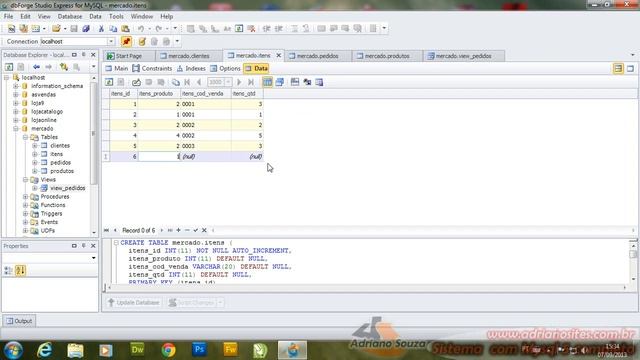Click the SQL pane horizontal scrollbar
This screenshot has height=360, width=640.
tap(367, 288)
